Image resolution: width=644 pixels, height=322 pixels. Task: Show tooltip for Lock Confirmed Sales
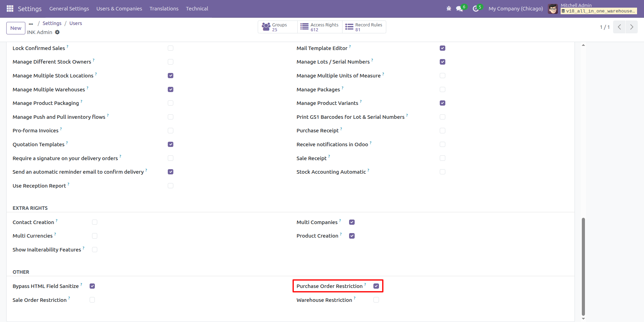pyautogui.click(x=67, y=46)
